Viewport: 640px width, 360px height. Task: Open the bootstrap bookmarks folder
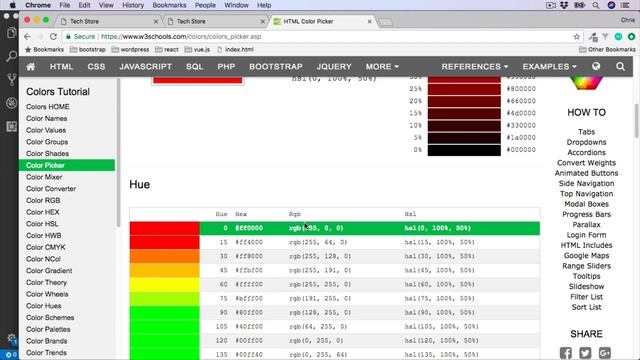pos(88,49)
